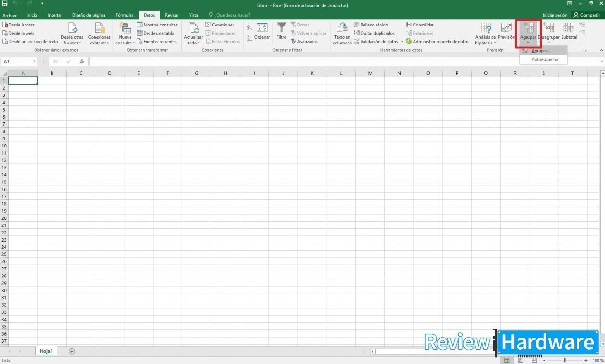Toggle the Filtro funnel

tap(281, 31)
